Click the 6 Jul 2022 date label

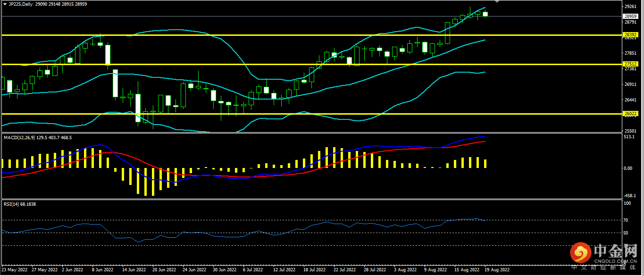click(x=253, y=270)
